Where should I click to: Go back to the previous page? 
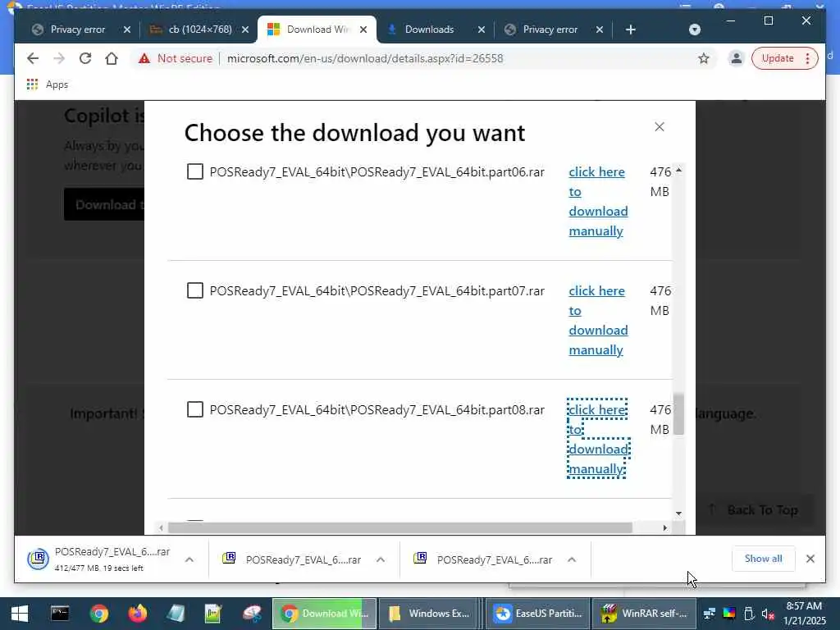(33, 58)
